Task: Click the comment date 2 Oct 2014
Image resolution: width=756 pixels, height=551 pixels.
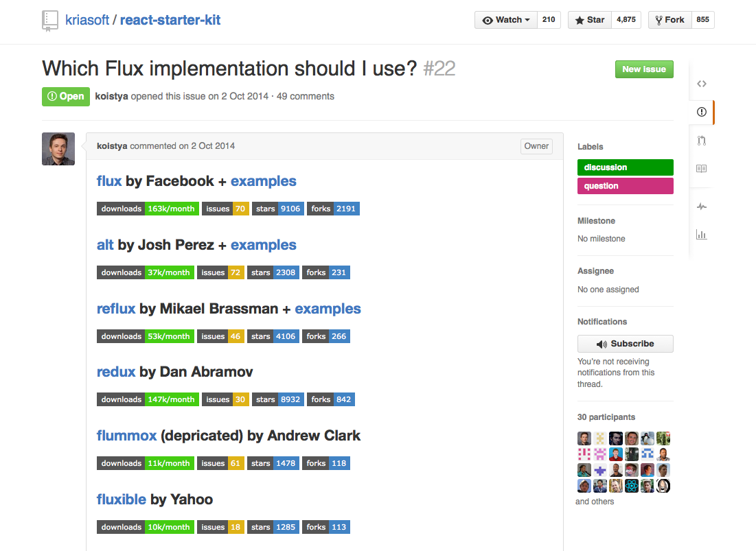Action: [x=213, y=146]
